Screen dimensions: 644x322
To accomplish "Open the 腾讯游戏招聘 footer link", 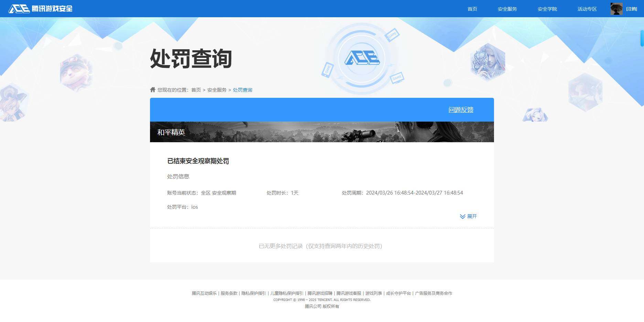I will tap(320, 293).
